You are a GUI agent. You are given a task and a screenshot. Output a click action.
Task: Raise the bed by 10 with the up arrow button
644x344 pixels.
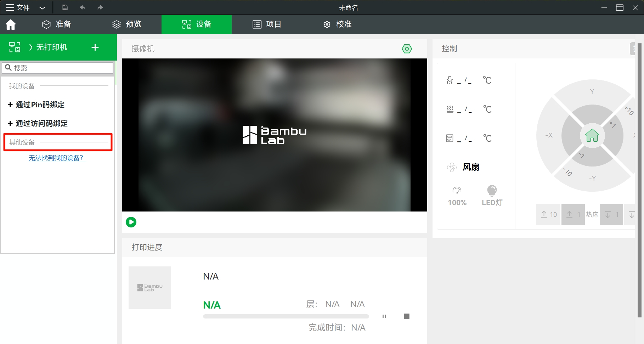(x=548, y=214)
